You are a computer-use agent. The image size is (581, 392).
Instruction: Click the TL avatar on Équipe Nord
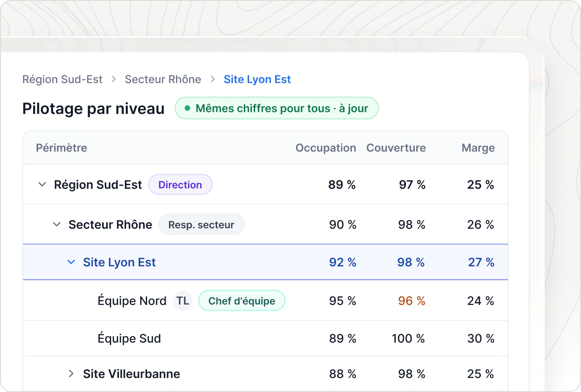[x=183, y=301]
